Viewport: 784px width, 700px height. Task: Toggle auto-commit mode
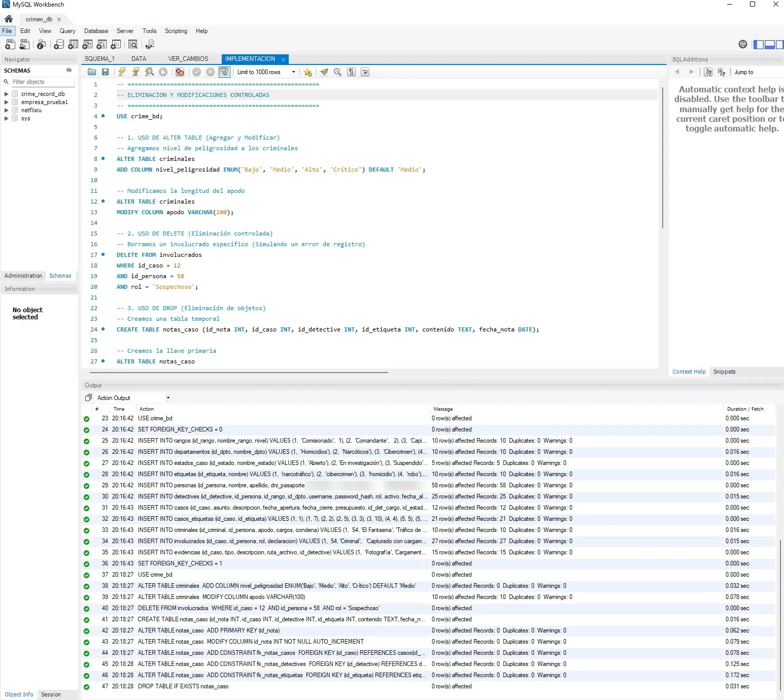pos(224,72)
